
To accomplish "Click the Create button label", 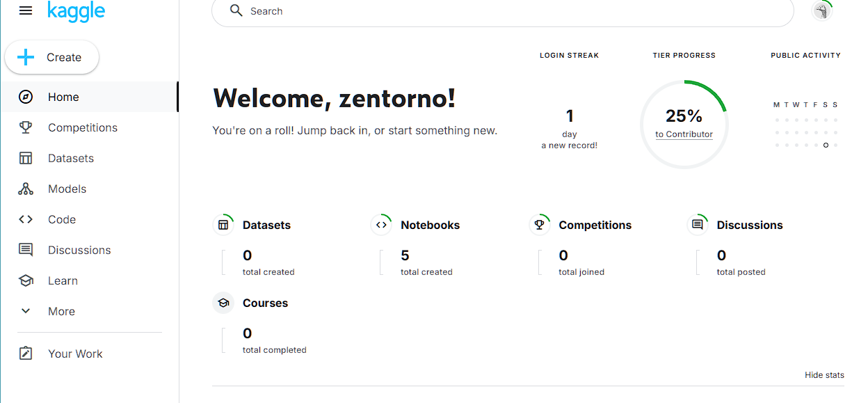I will tap(64, 57).
